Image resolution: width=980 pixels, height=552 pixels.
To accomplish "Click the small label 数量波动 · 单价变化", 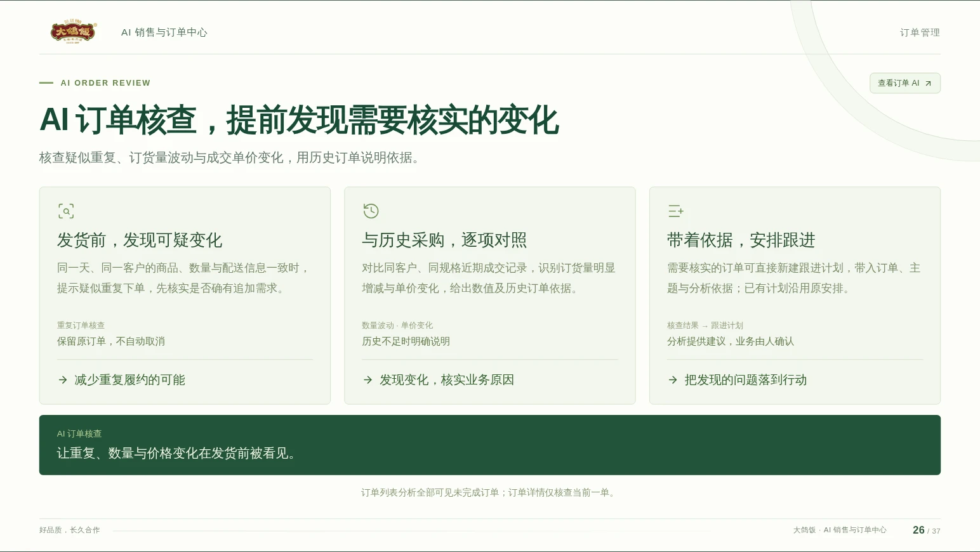I will pyautogui.click(x=397, y=325).
